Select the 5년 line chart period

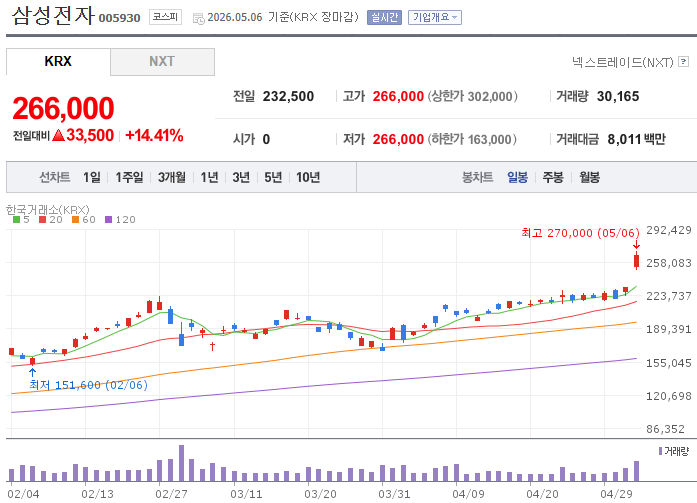pos(273,177)
